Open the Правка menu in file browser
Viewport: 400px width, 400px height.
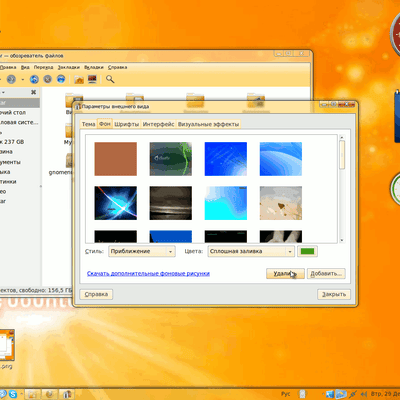point(8,67)
